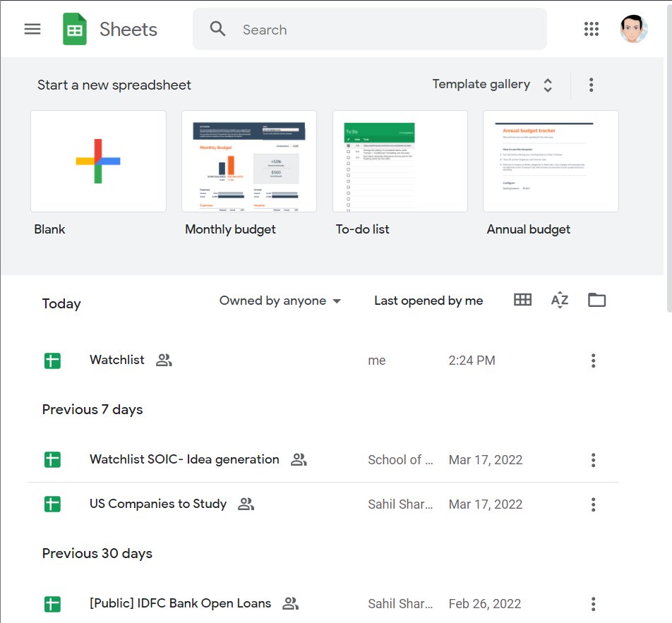
Task: Open more options for US Companies to Study
Action: click(593, 504)
